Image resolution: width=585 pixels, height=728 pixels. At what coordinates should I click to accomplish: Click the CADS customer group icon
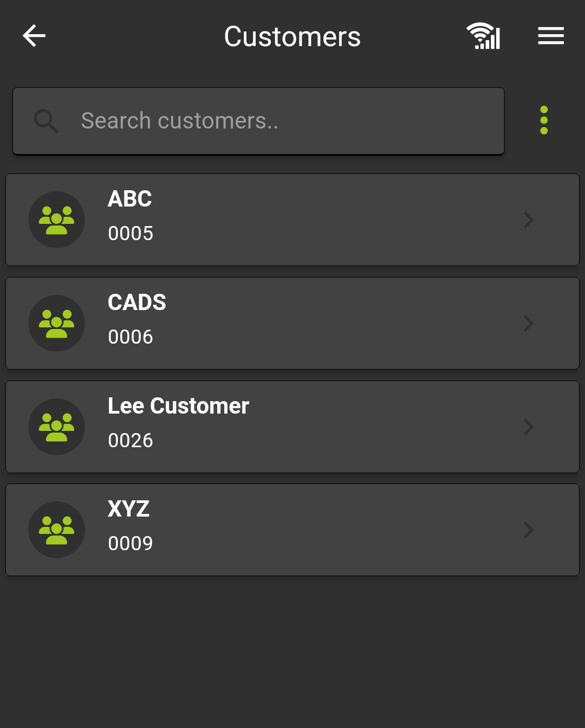tap(57, 324)
